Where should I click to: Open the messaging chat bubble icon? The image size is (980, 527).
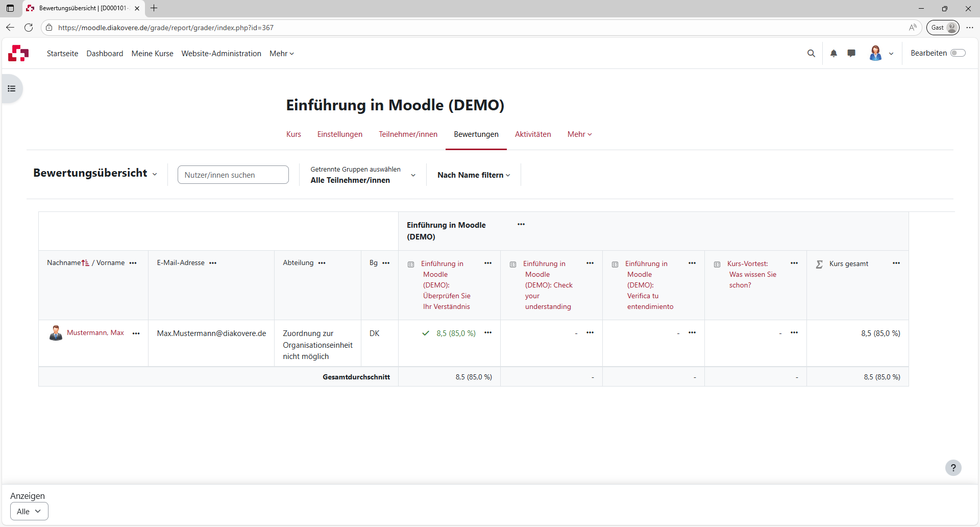(851, 54)
